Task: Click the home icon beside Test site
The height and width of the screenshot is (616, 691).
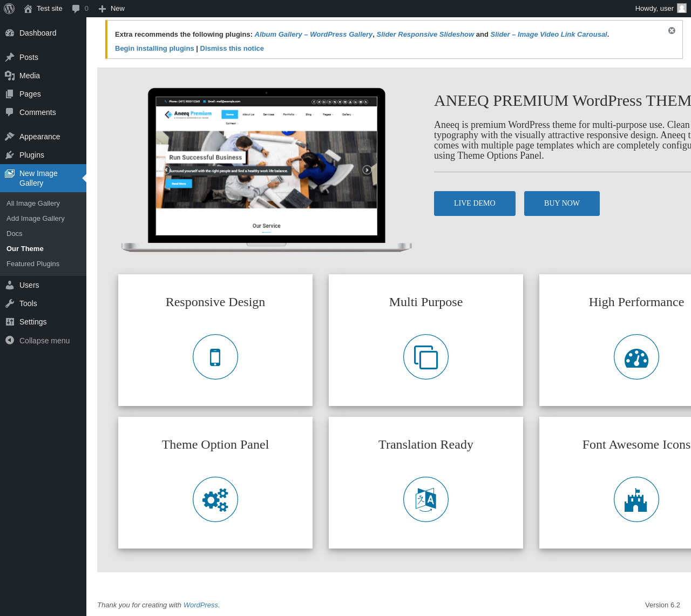Action: tap(28, 9)
